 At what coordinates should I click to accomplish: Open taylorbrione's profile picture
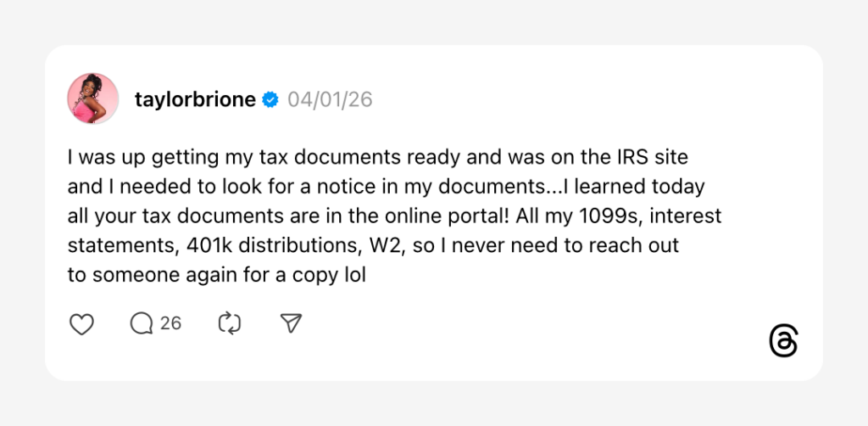pyautogui.click(x=92, y=98)
